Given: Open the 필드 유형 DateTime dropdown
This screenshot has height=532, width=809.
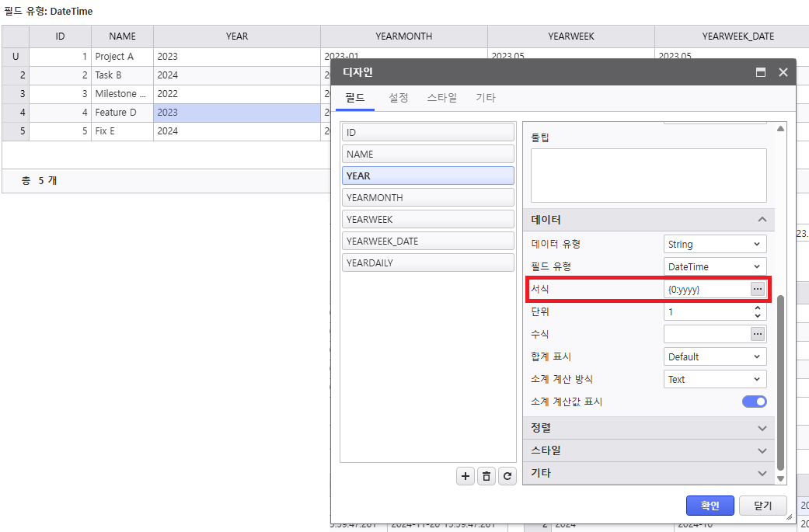Looking at the screenshot, I should click(x=715, y=266).
